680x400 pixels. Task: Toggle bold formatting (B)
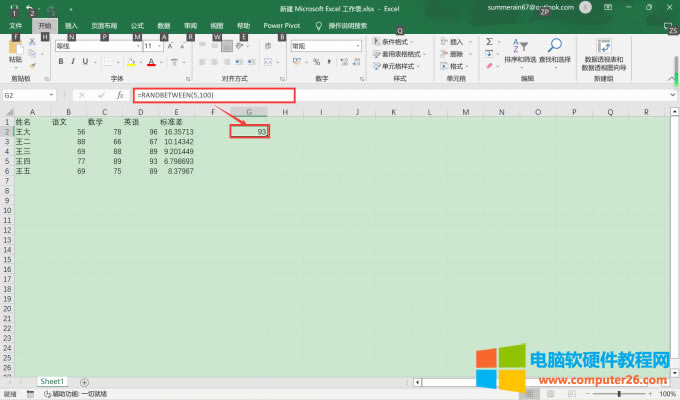(60, 61)
